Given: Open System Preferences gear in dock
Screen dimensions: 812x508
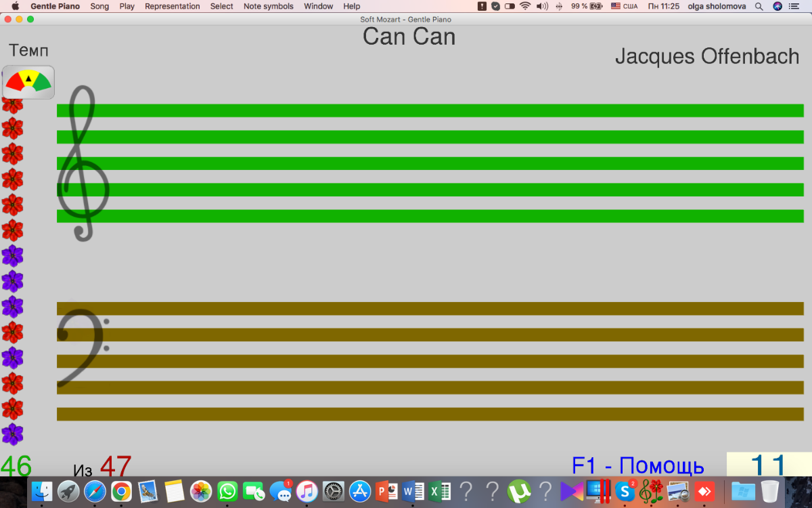Looking at the screenshot, I should [x=334, y=491].
